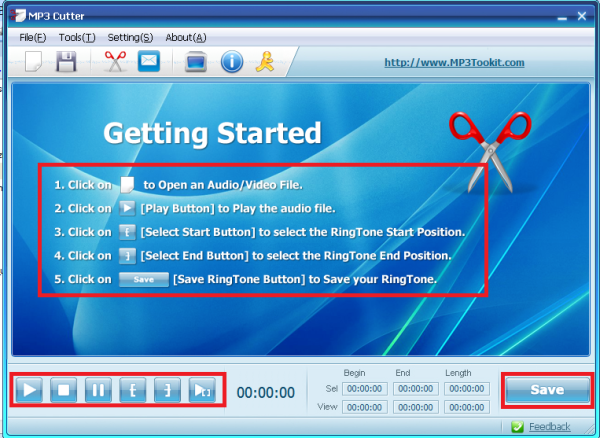This screenshot has height=438, width=600.
Task: Mark selection start with left bracket button
Action: pyautogui.click(x=133, y=390)
